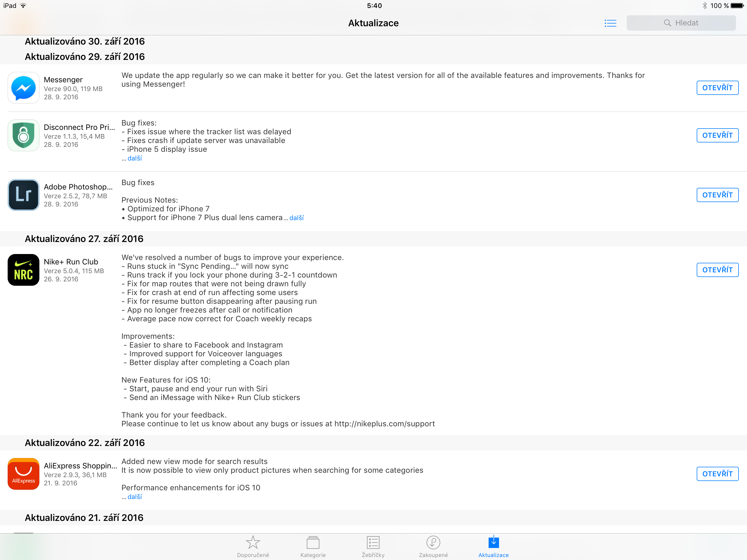Tap the AliExpress app icon
The image size is (747, 560).
pyautogui.click(x=23, y=474)
